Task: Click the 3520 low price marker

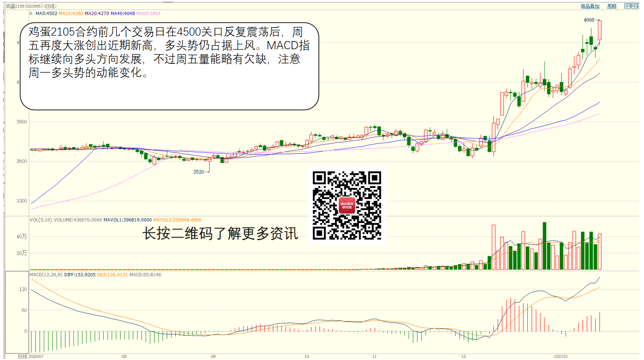Action: point(199,172)
